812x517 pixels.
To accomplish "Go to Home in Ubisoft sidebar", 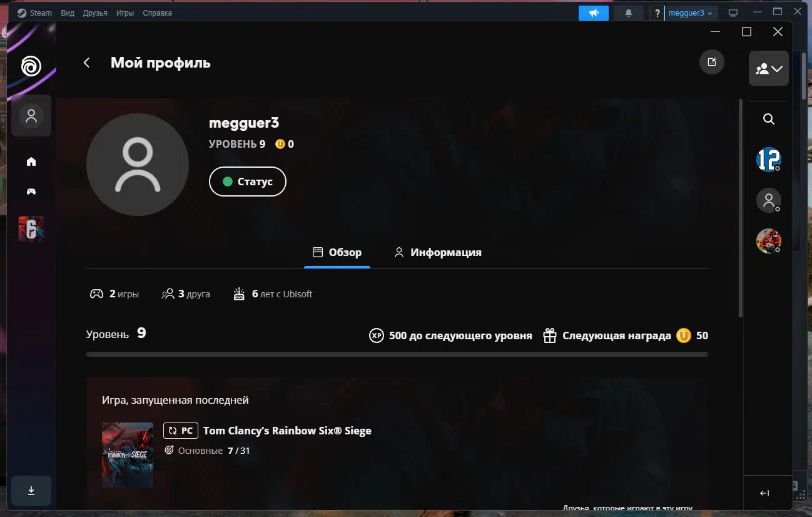I will (x=31, y=161).
